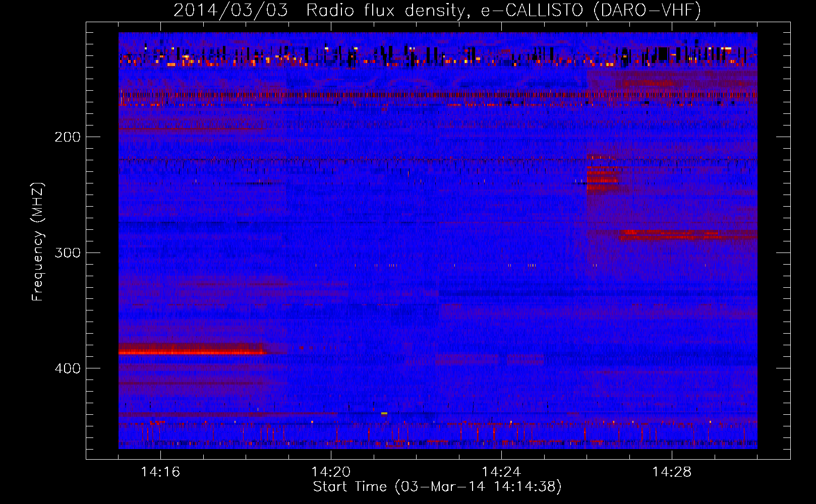Click the 14:24 time tick label
The width and height of the screenshot is (816, 504).
[501, 472]
